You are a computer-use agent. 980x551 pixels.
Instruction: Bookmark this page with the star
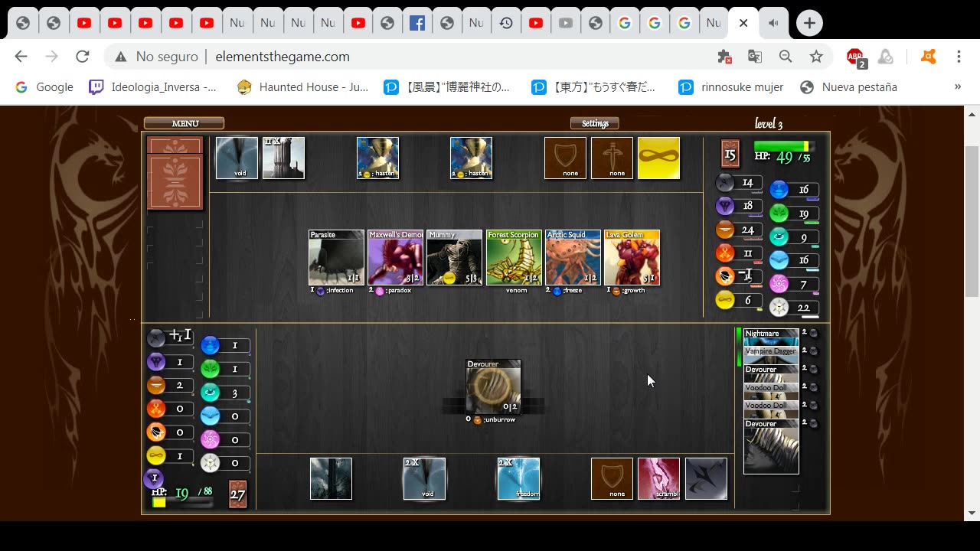point(816,57)
